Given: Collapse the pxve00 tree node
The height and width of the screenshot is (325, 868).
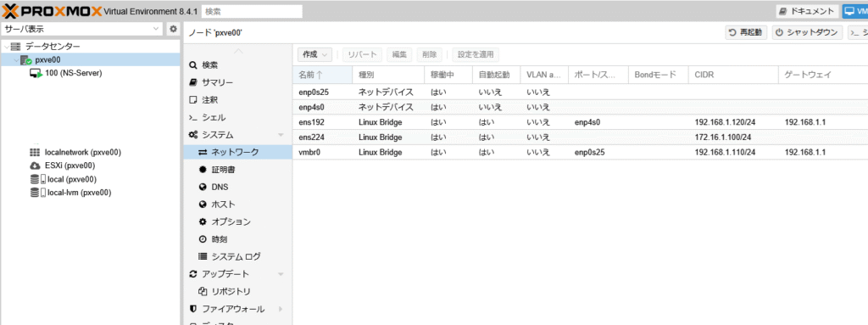Looking at the screenshot, I should pos(16,60).
